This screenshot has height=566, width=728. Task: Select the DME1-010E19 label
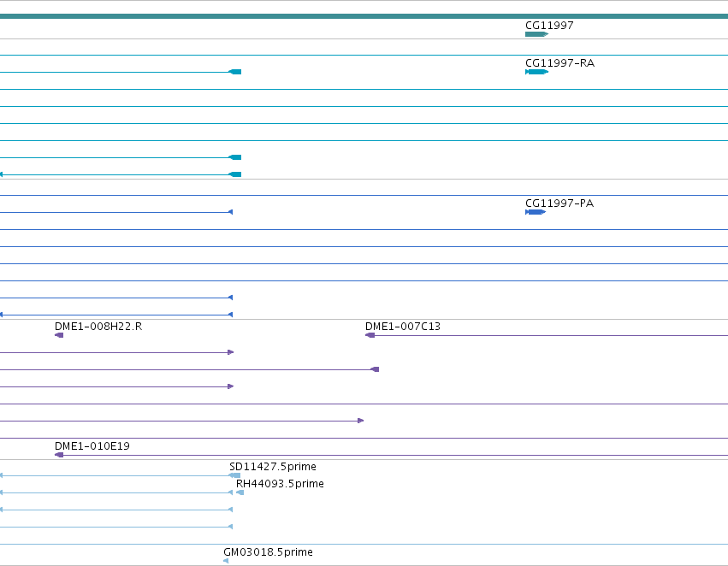[92, 446]
